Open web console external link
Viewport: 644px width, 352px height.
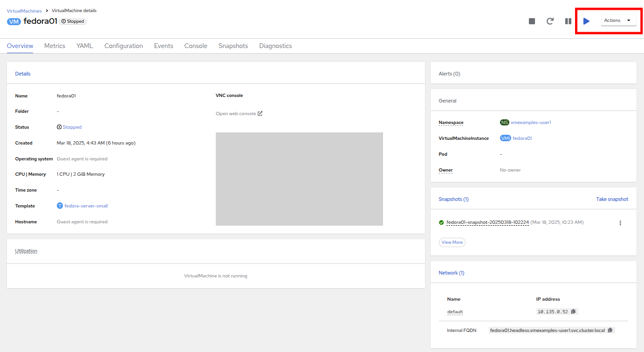(x=239, y=113)
